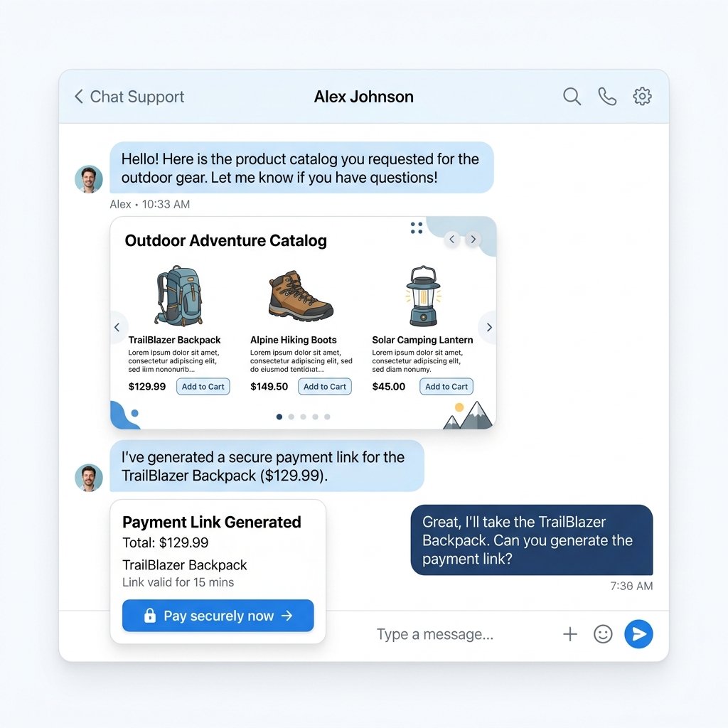Select the fourth carousel page dot
728x728 pixels.
(315, 417)
